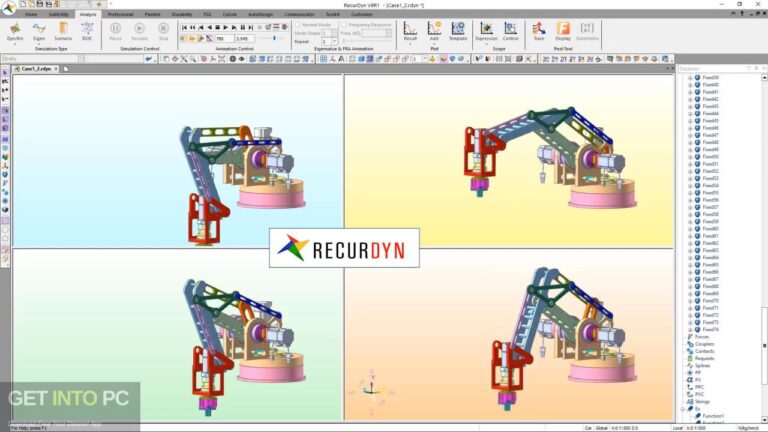
Task: Click the animation time value field
Action: point(244,38)
